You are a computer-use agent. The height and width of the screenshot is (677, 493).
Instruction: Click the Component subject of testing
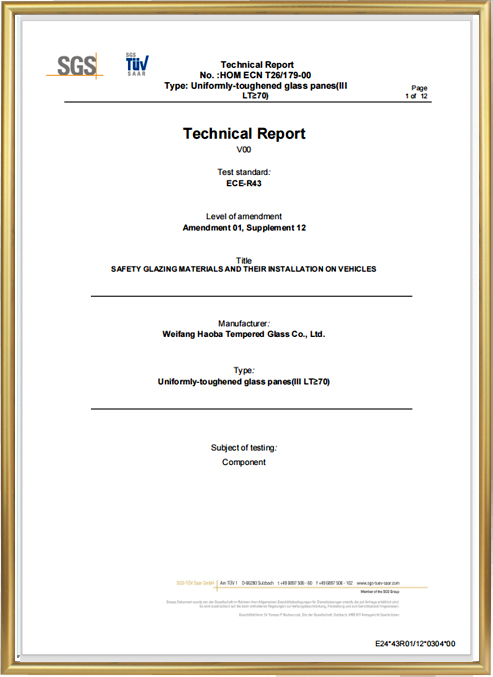[244, 462]
